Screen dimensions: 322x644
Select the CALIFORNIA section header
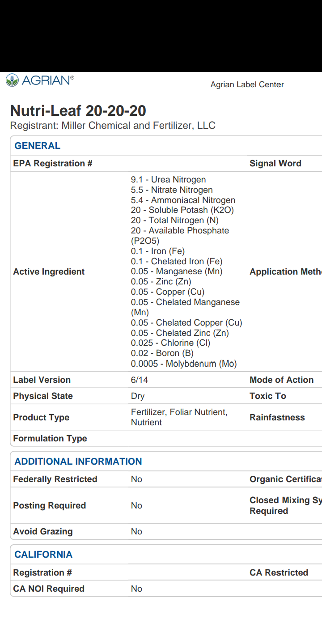43,555
